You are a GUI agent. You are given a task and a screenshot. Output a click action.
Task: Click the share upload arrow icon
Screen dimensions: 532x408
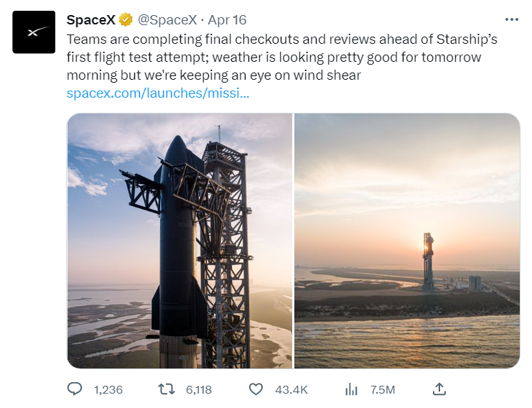click(440, 389)
